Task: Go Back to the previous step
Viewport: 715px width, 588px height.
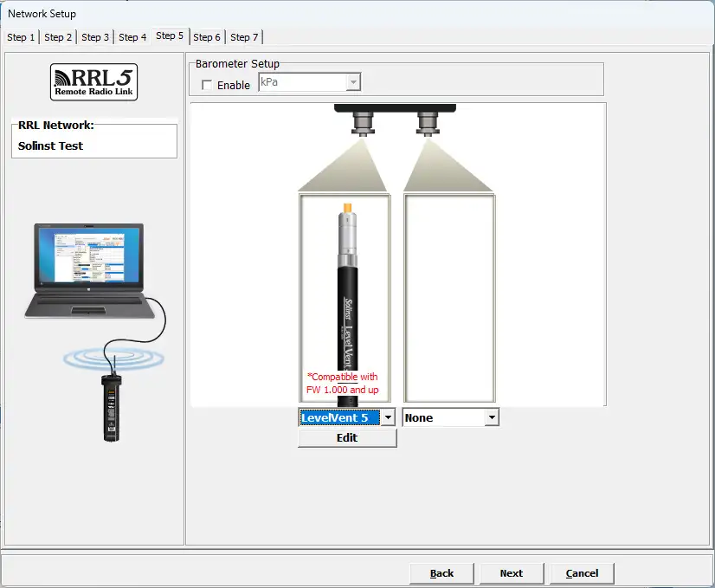Action: coord(441,572)
